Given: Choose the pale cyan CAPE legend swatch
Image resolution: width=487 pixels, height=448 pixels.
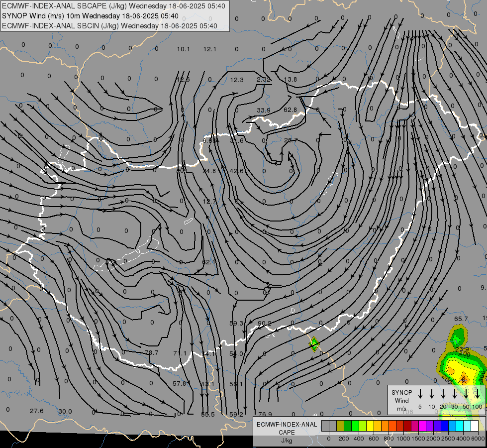Looking at the screenshot, I should pyautogui.click(x=467, y=426).
